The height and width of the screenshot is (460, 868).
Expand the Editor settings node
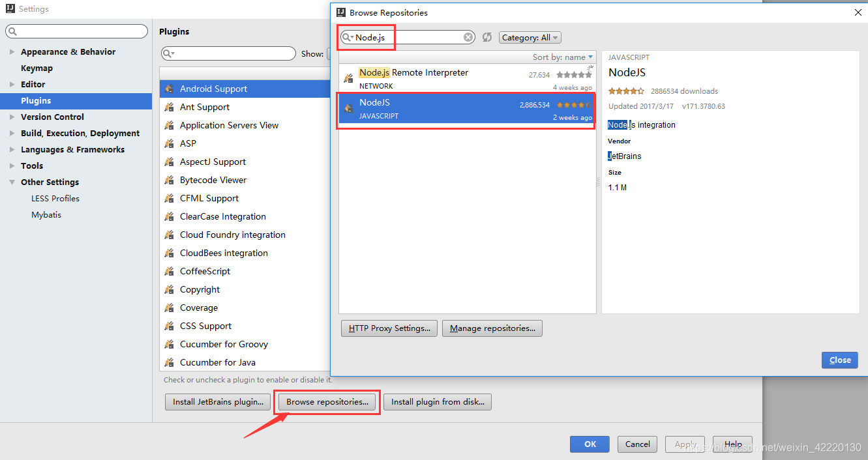(12, 84)
